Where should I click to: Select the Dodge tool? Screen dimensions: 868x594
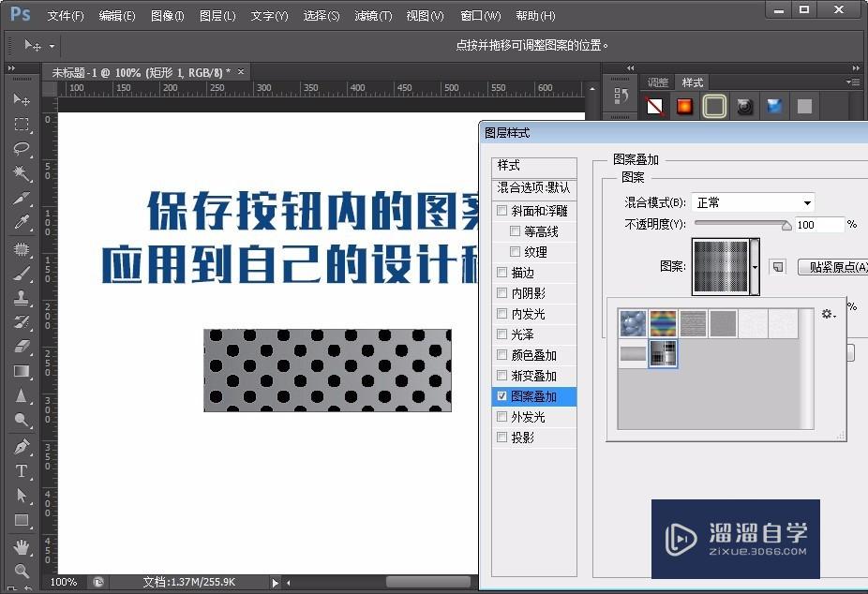click(21, 421)
